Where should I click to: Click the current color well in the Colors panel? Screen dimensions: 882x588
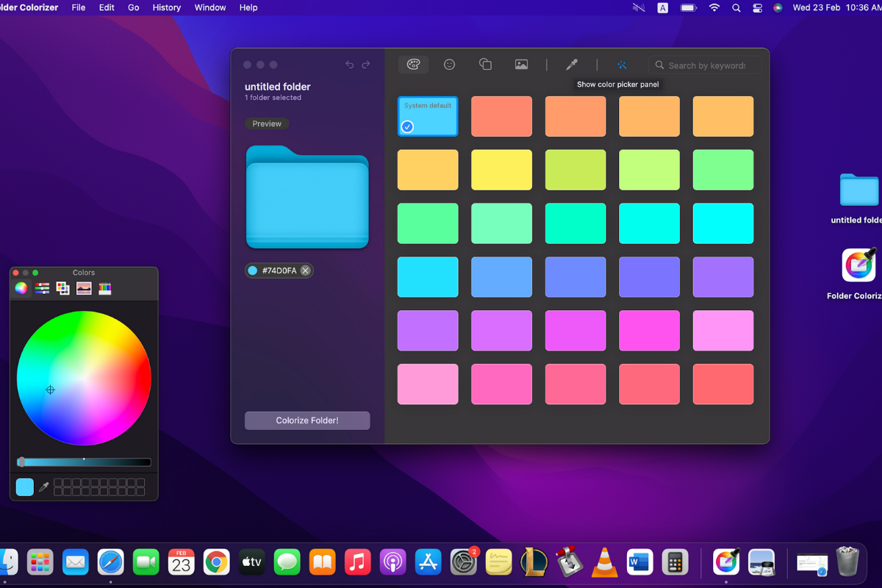(x=25, y=487)
